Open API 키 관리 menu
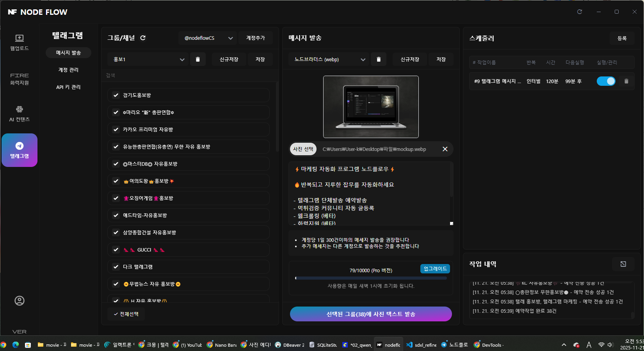The width and height of the screenshot is (644, 351). click(x=68, y=87)
